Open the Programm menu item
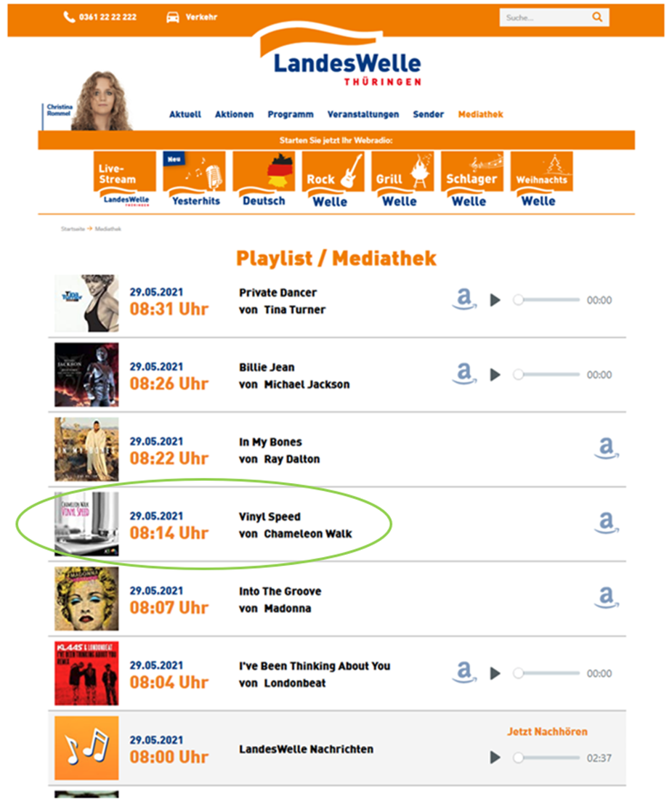The height and width of the screenshot is (807, 672). (x=291, y=114)
